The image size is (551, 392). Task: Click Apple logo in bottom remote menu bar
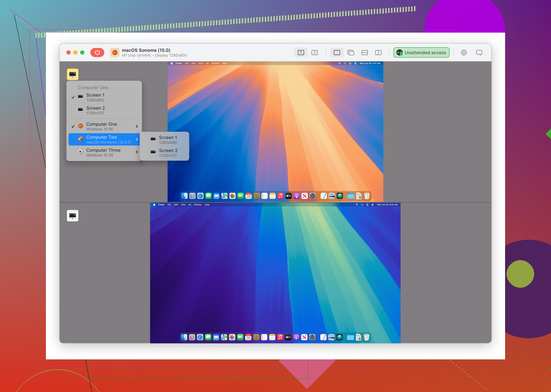[154, 205]
